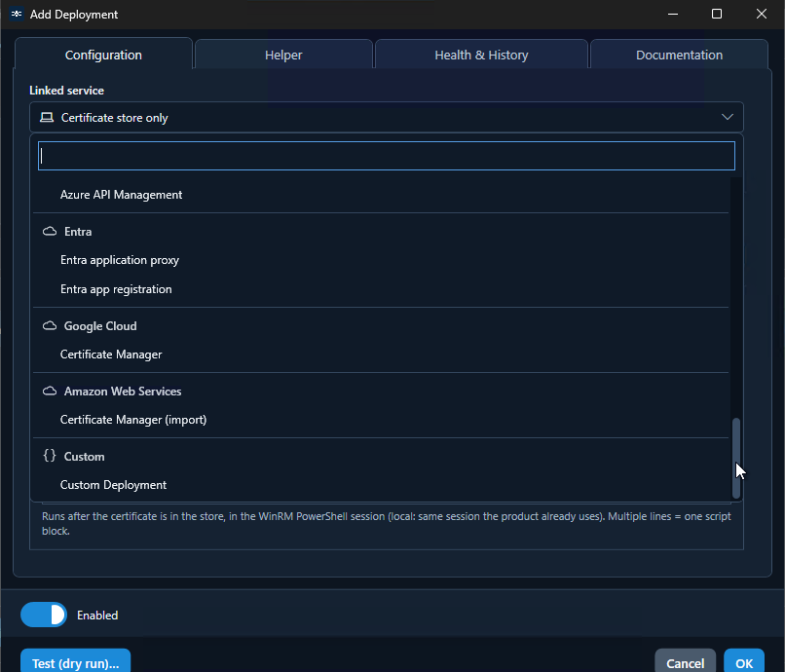785x672 pixels.
Task: Choose Entra application proxy
Action: [x=381, y=260]
